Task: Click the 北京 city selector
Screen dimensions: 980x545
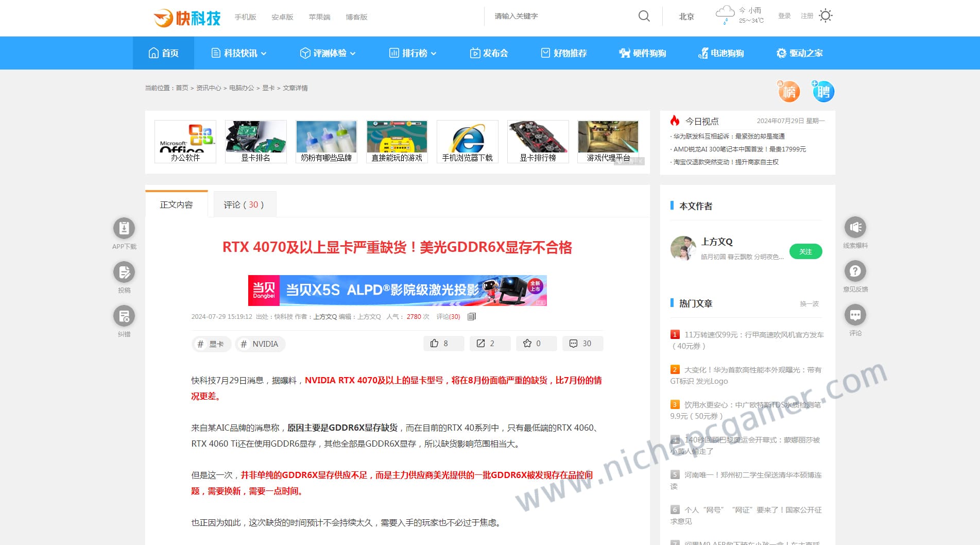Action: coord(686,16)
